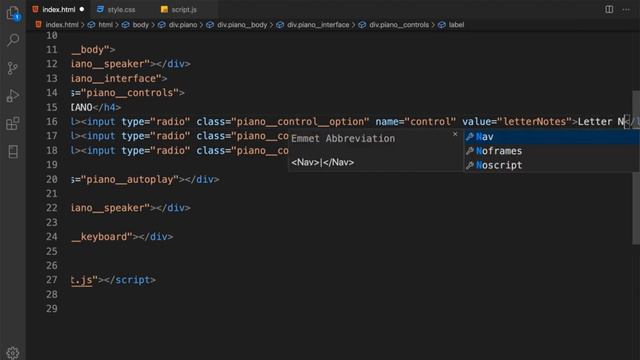640x360 pixels.
Task: Click the wrench icon beside Noscript
Action: click(469, 165)
